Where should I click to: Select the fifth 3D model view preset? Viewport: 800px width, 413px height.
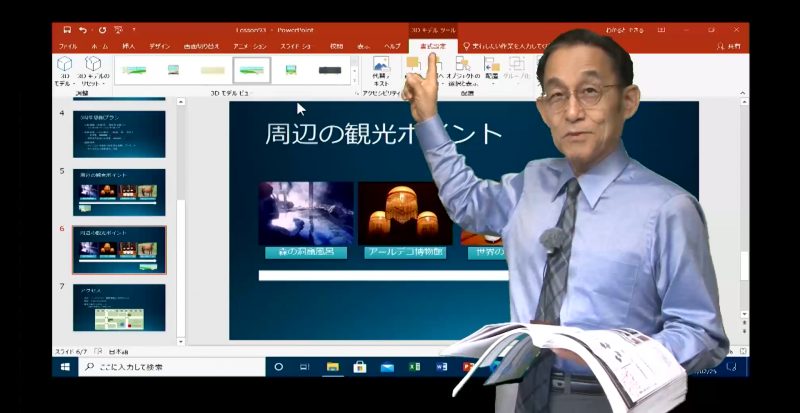(x=291, y=70)
